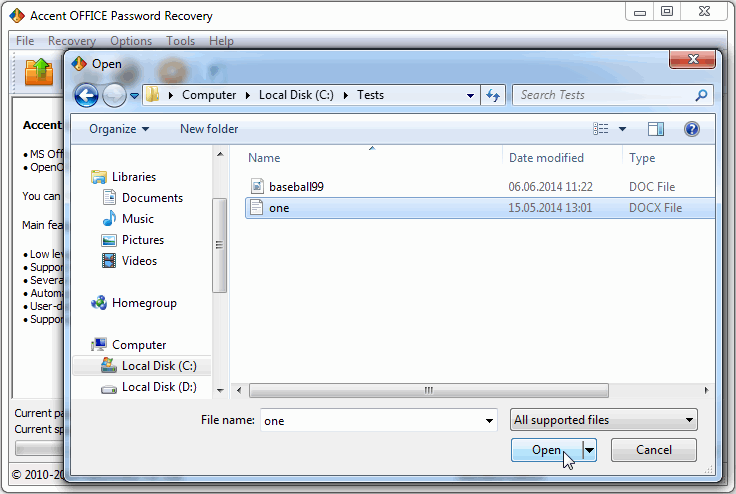This screenshot has height=494, width=736.
Task: Open the view options dropdown arrow
Action: point(622,129)
